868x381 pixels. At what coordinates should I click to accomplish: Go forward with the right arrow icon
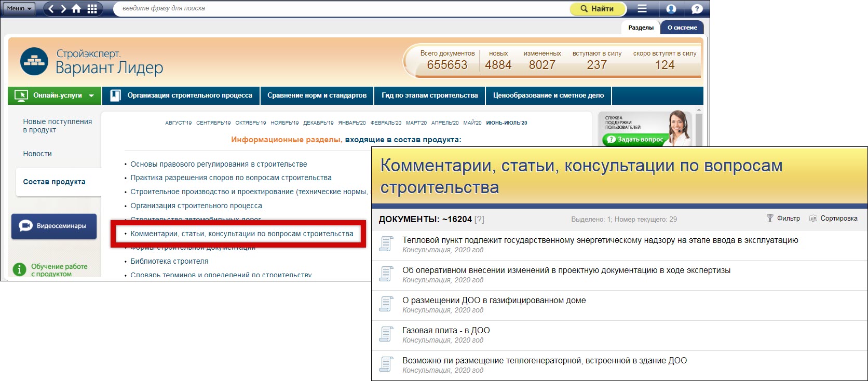pyautogui.click(x=63, y=9)
